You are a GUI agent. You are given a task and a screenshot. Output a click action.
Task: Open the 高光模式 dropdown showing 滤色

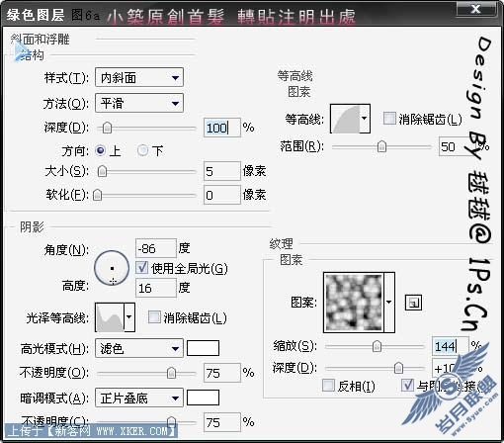point(139,348)
